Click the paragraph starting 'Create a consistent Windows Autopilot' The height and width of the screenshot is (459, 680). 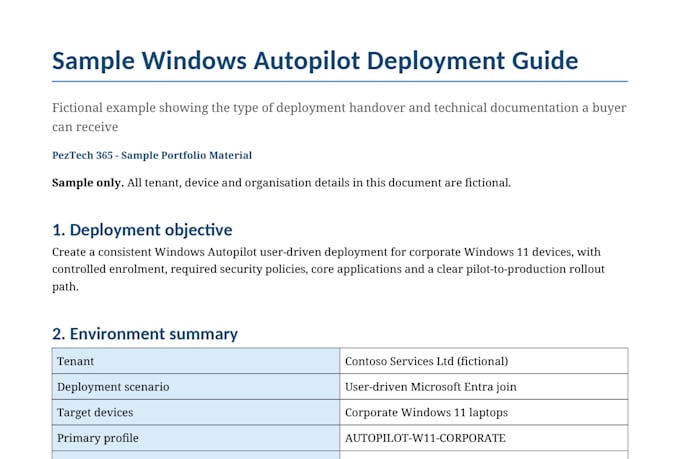coord(328,269)
